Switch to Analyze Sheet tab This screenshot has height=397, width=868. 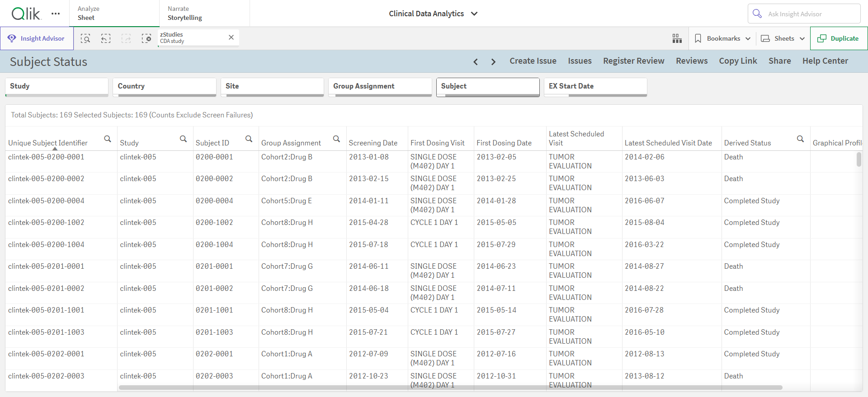click(114, 13)
